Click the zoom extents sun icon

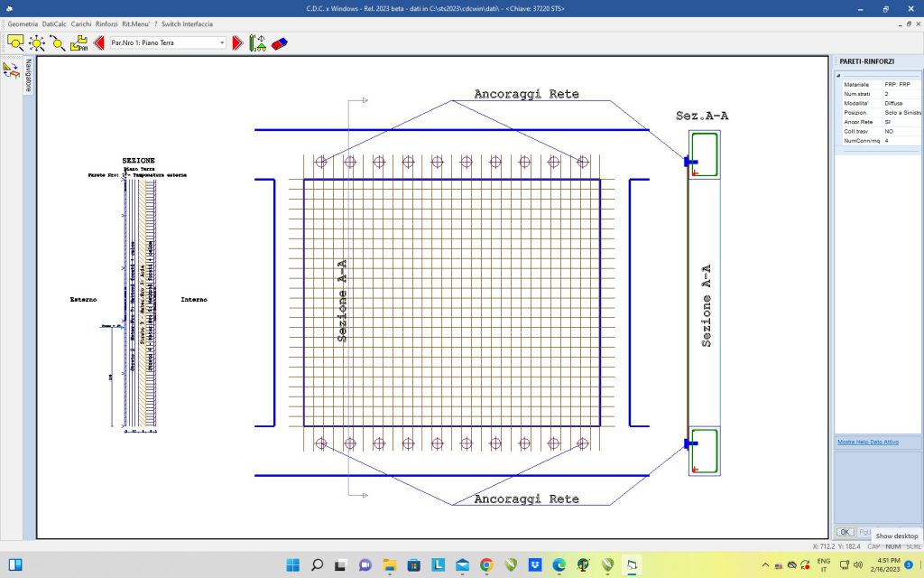[36, 42]
